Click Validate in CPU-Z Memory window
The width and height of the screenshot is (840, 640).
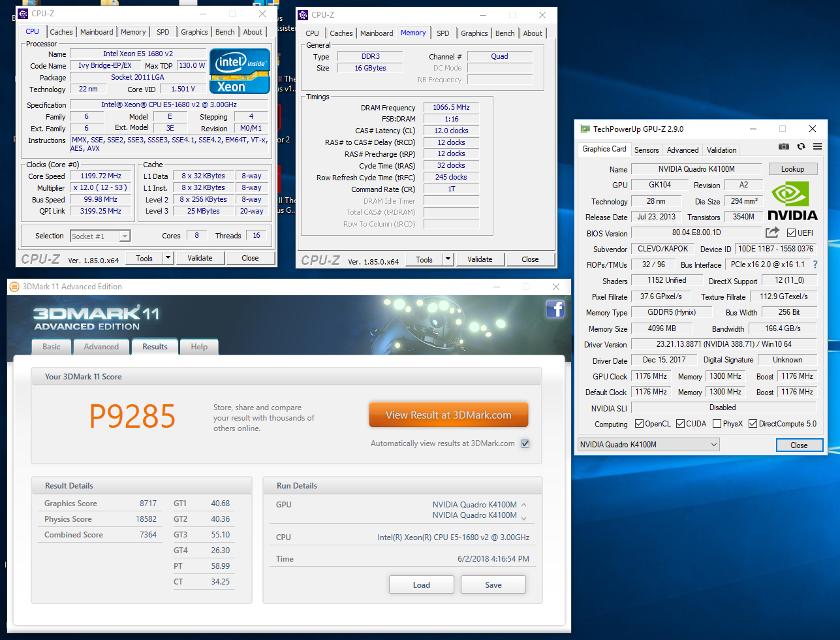(480, 259)
